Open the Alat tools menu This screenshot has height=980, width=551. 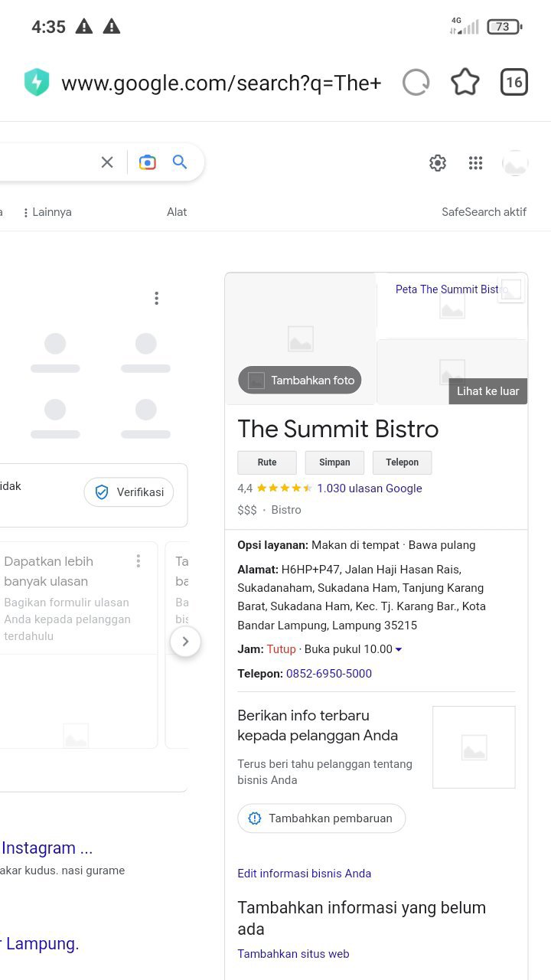[x=177, y=212]
